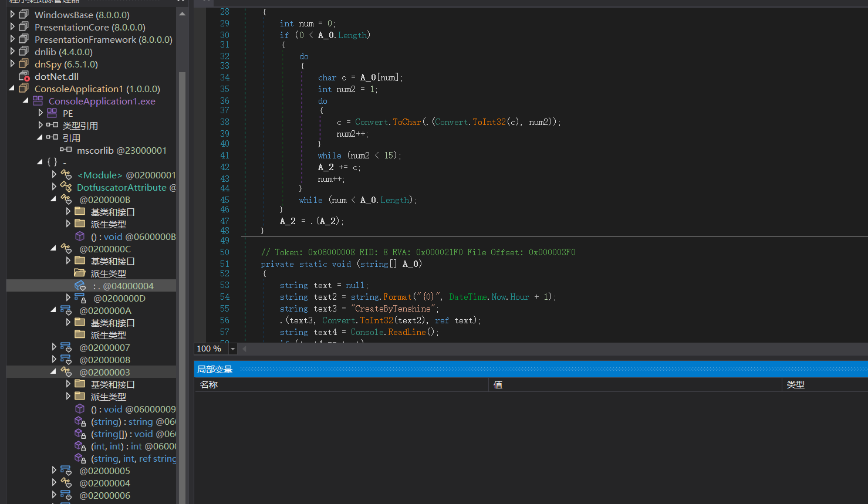Click method icon of (): void @0600000B
Image resolution: width=868 pixels, height=504 pixels.
[80, 236]
